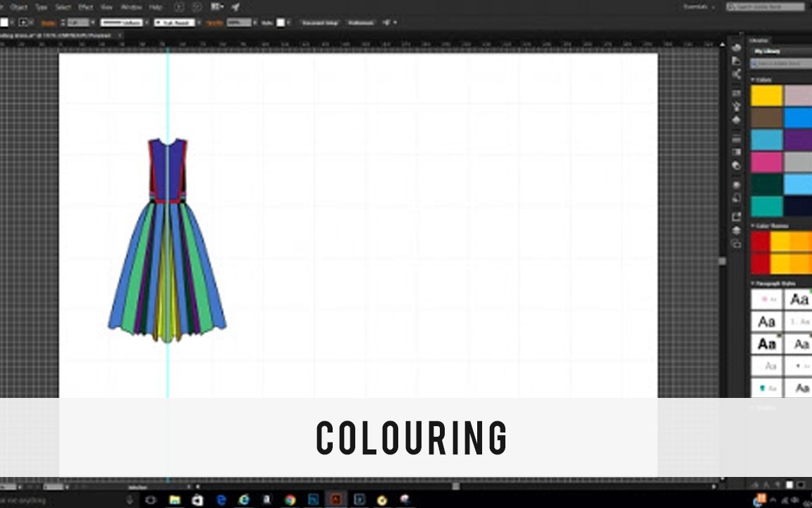
Task: Select the yellow library color swatch
Action: 766,96
